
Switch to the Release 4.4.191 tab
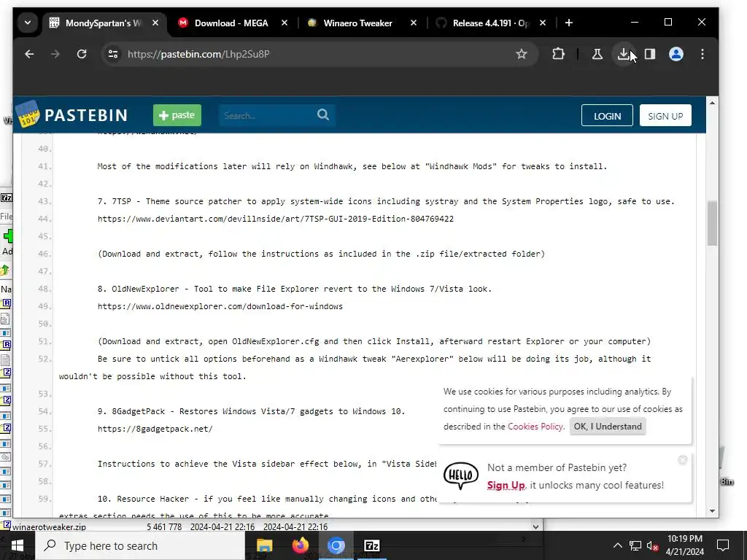(x=489, y=23)
